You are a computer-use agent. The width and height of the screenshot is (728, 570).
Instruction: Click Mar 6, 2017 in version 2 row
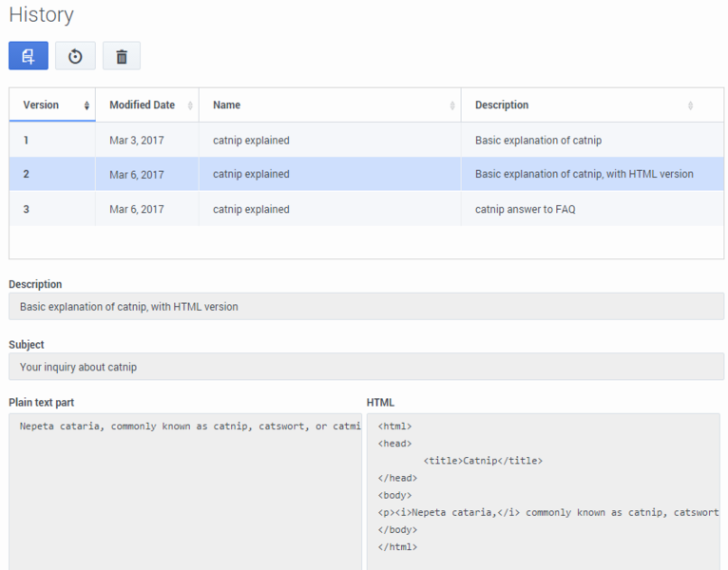click(x=147, y=175)
